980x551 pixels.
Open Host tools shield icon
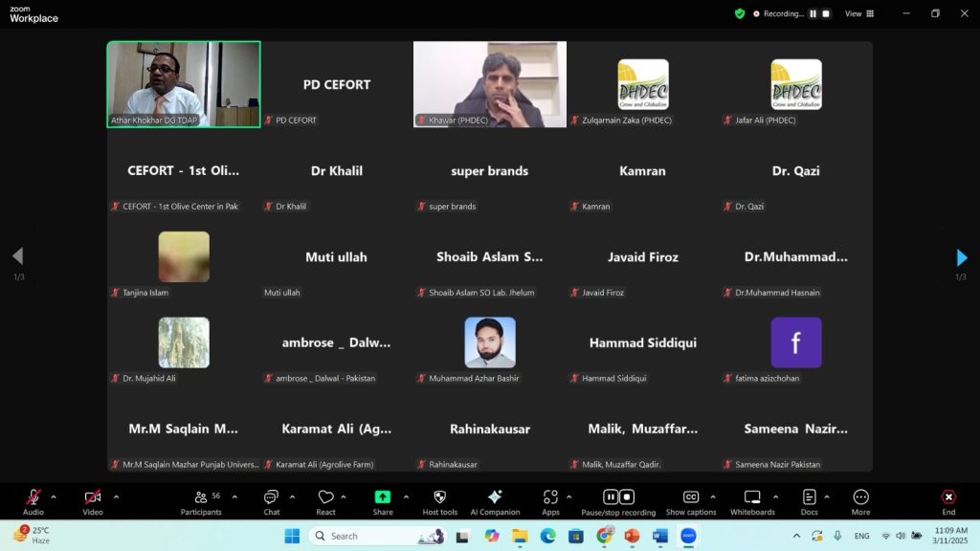pyautogui.click(x=439, y=497)
